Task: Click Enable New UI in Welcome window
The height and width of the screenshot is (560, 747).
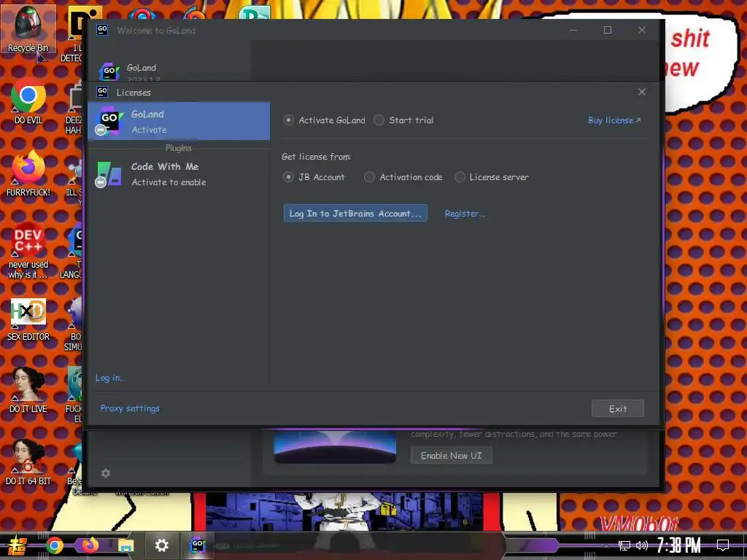Action: pyautogui.click(x=451, y=455)
